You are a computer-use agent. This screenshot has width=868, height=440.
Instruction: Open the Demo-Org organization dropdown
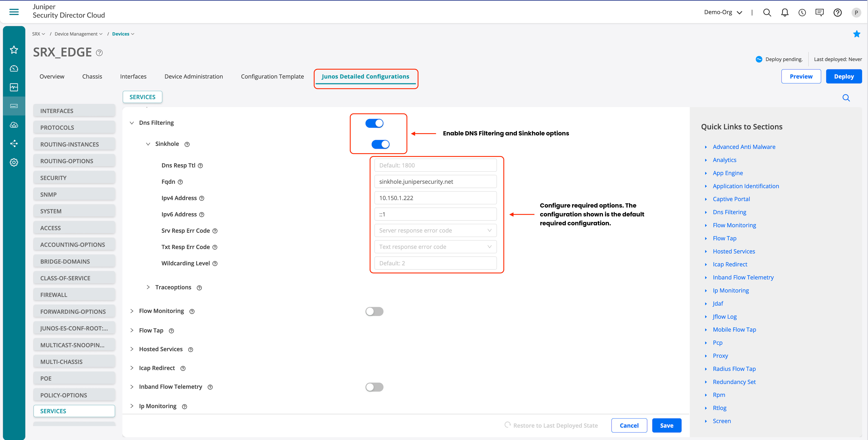pyautogui.click(x=723, y=12)
